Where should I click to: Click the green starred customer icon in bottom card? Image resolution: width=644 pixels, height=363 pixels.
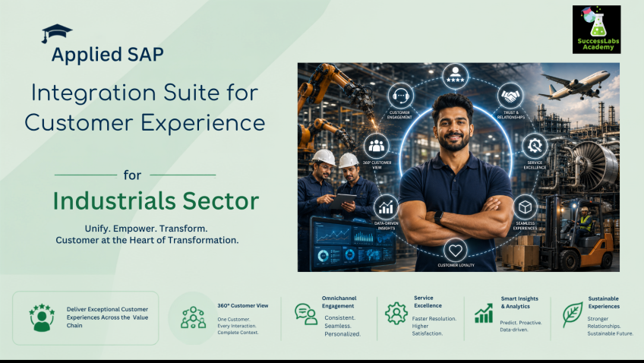coord(42,317)
